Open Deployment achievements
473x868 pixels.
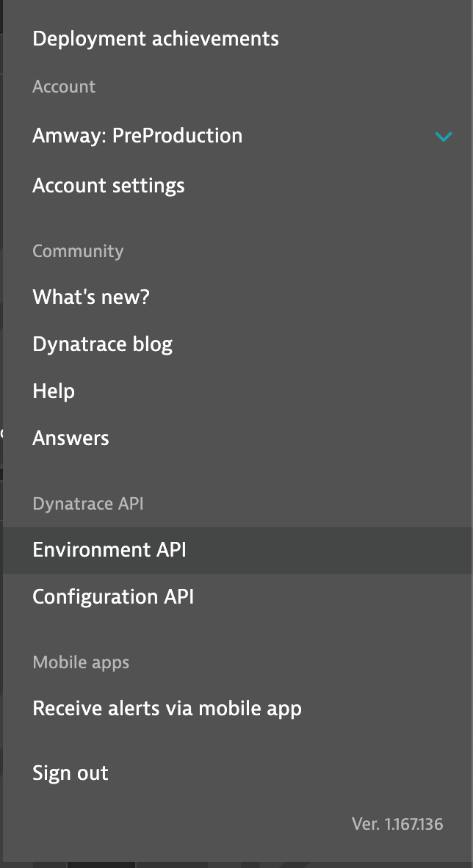[x=156, y=39]
